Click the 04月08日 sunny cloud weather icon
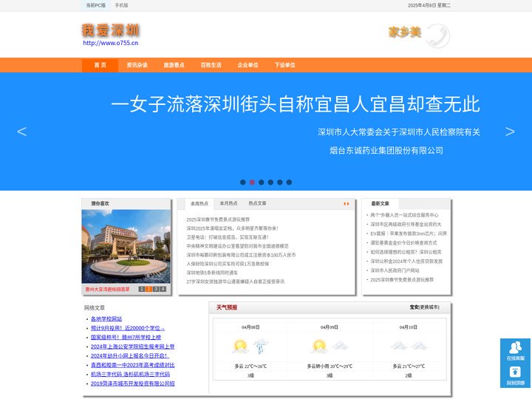 click(x=240, y=347)
